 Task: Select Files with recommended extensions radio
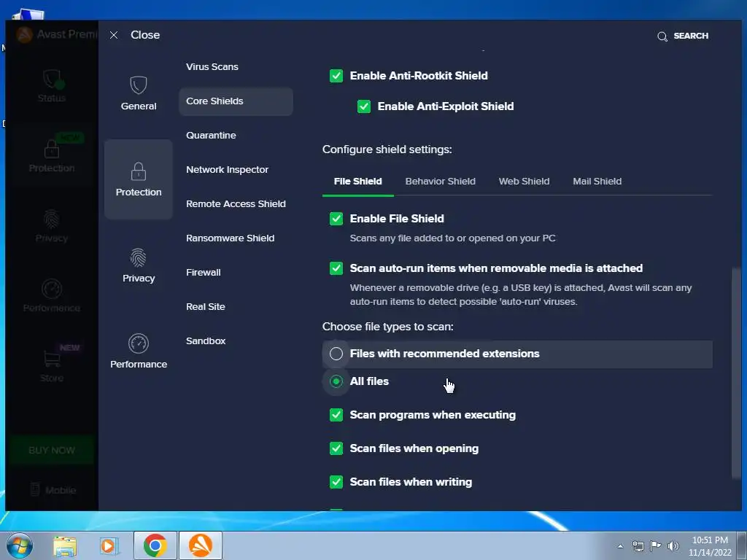336,354
